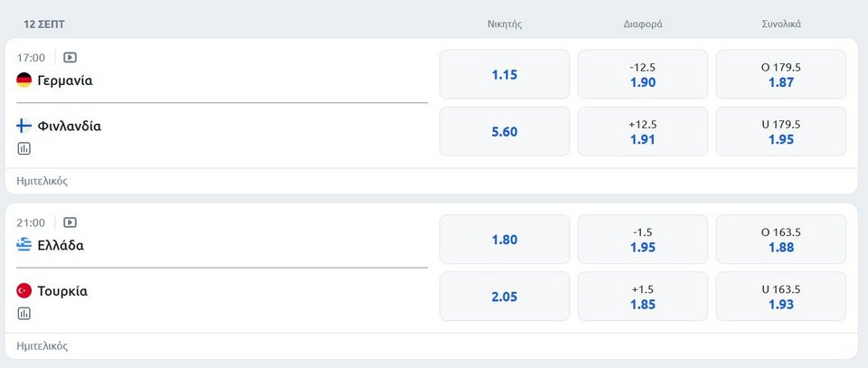The height and width of the screenshot is (368, 868).
Task: Select Greece winner odds 1.80
Action: point(505,240)
